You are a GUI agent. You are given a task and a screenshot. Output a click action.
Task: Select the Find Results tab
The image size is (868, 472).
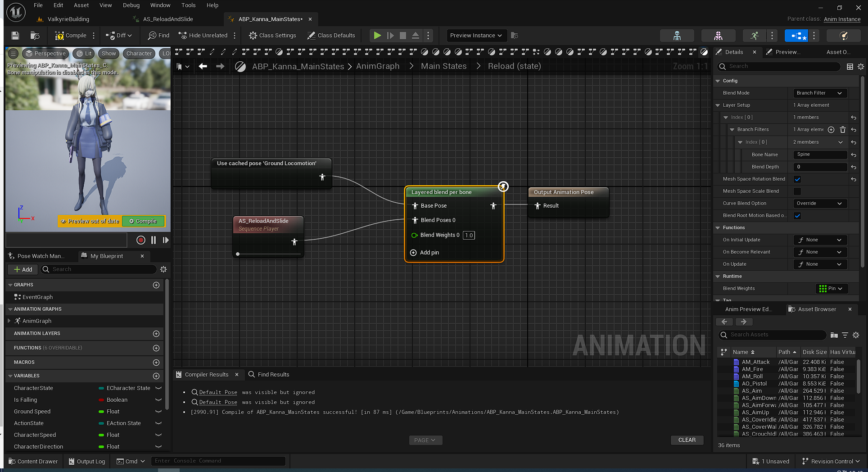point(269,375)
